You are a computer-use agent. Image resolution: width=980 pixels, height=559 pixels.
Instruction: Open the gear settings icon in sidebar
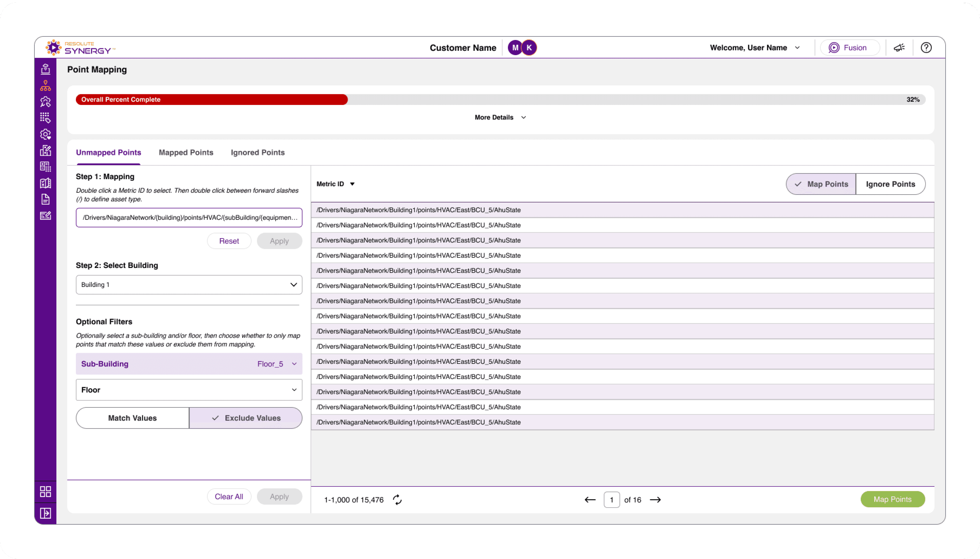tap(45, 135)
